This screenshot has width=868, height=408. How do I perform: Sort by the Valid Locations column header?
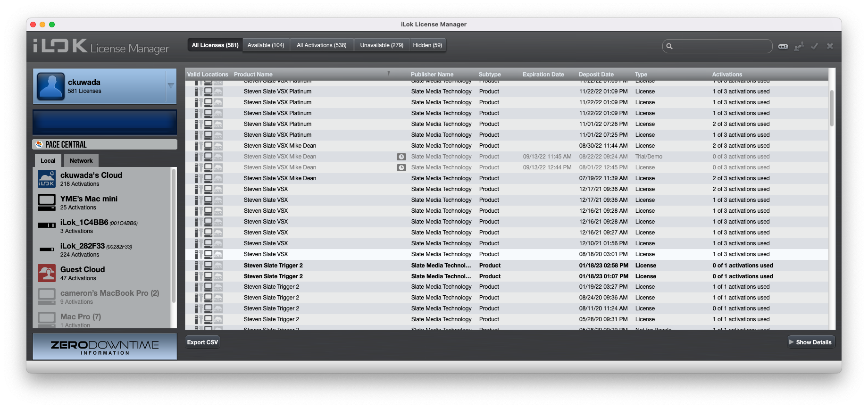click(x=208, y=75)
